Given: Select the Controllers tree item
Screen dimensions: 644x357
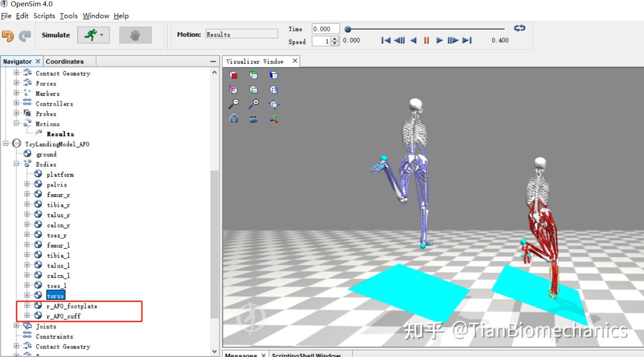Looking at the screenshot, I should [54, 103].
